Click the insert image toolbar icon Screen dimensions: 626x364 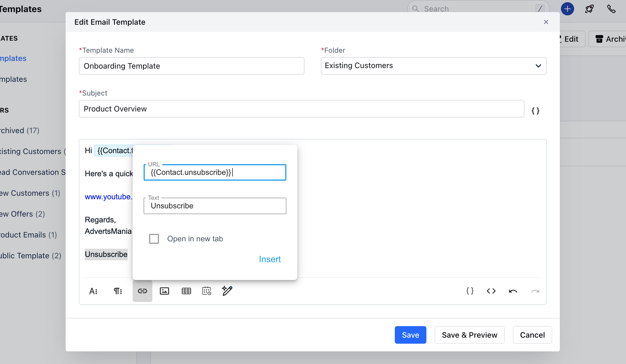pos(164,291)
